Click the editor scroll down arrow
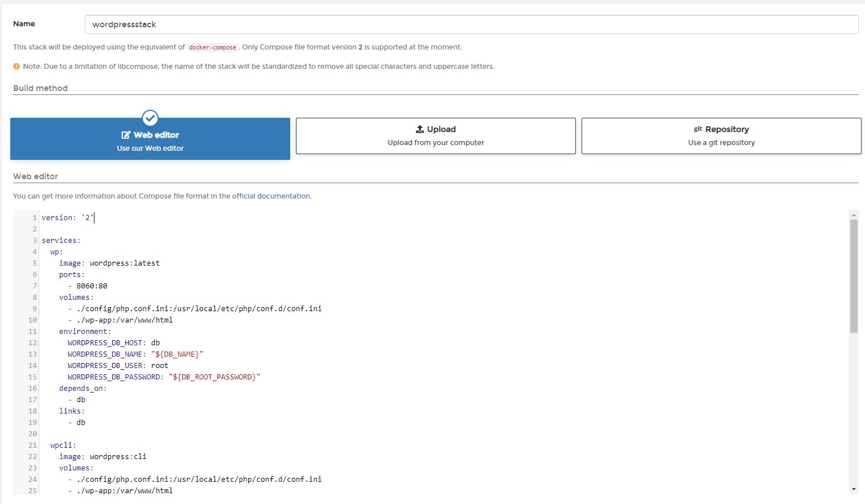 854,489
